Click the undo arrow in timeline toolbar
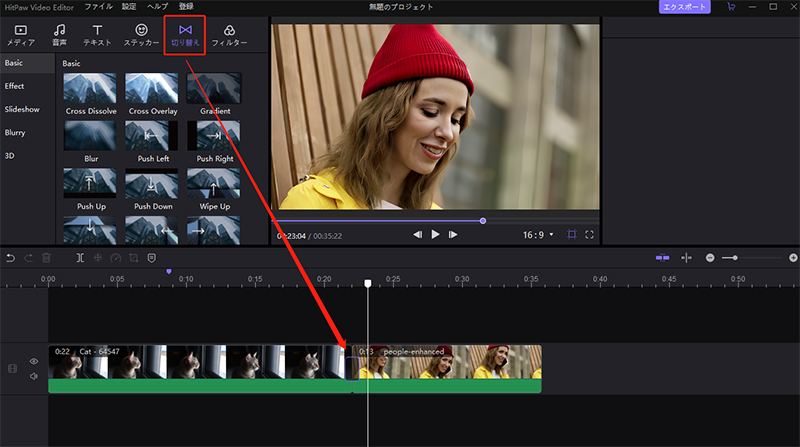The image size is (800, 447). pyautogui.click(x=10, y=258)
